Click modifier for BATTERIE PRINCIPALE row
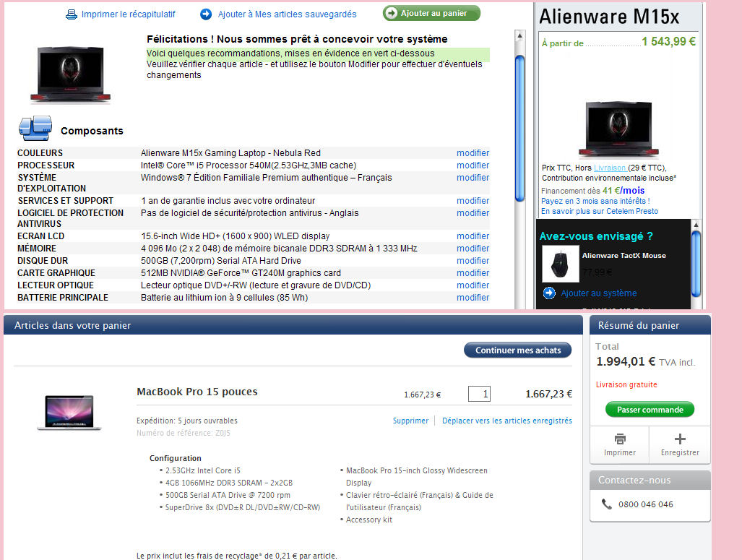The image size is (742, 560). click(473, 298)
